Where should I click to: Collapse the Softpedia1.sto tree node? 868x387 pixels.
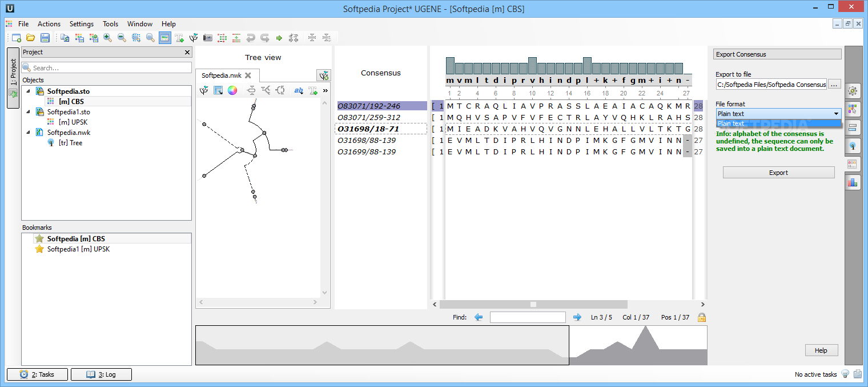[x=28, y=112]
